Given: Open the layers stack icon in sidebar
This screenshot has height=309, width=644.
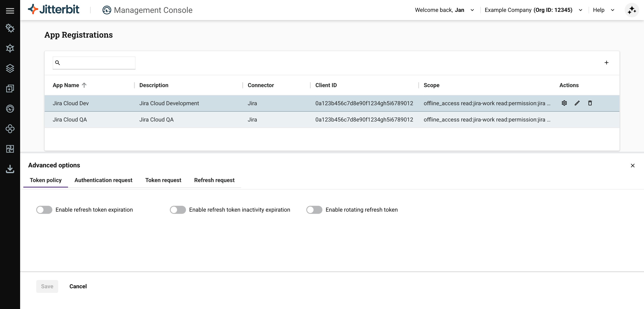Looking at the screenshot, I should point(10,68).
